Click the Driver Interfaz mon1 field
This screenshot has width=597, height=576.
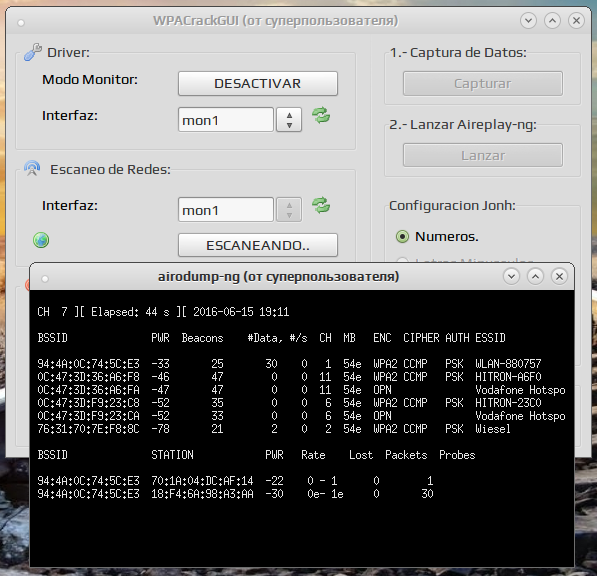226,120
